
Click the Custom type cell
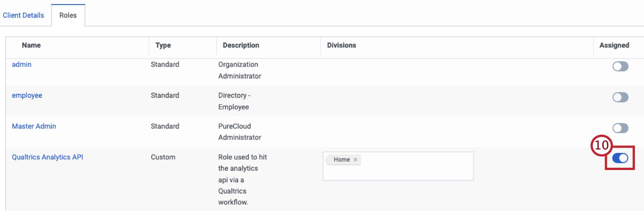coord(163,157)
